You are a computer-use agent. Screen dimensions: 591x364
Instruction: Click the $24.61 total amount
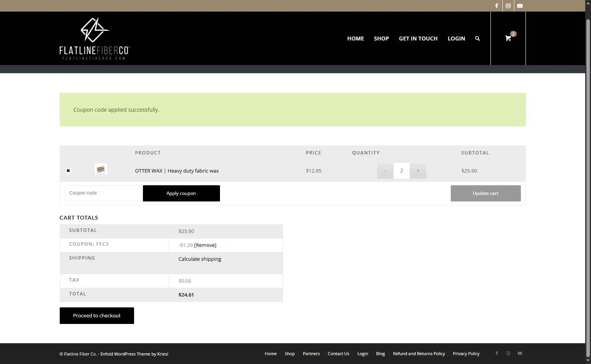pos(186,295)
